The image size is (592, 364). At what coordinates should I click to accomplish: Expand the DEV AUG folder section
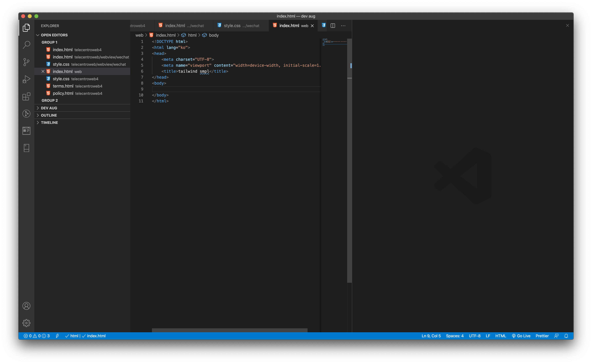(49, 108)
